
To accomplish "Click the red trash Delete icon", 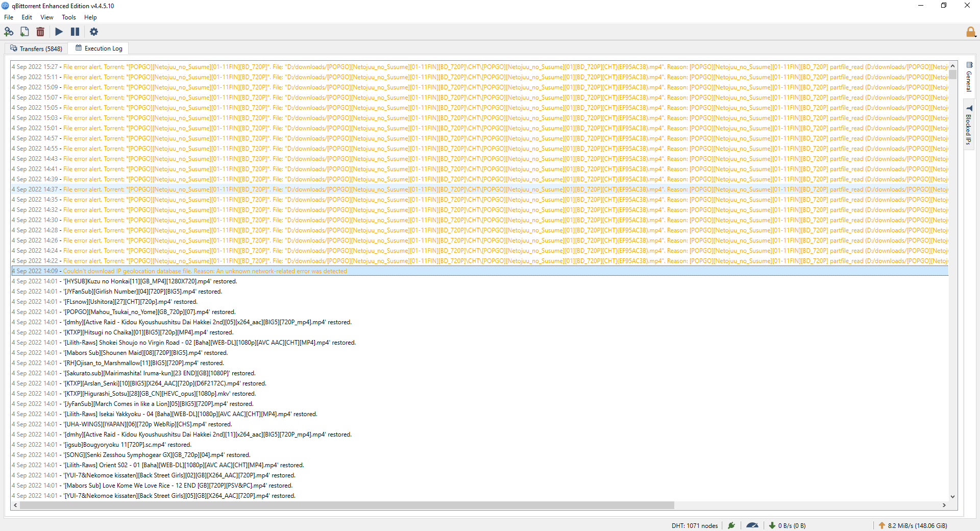I will (40, 32).
